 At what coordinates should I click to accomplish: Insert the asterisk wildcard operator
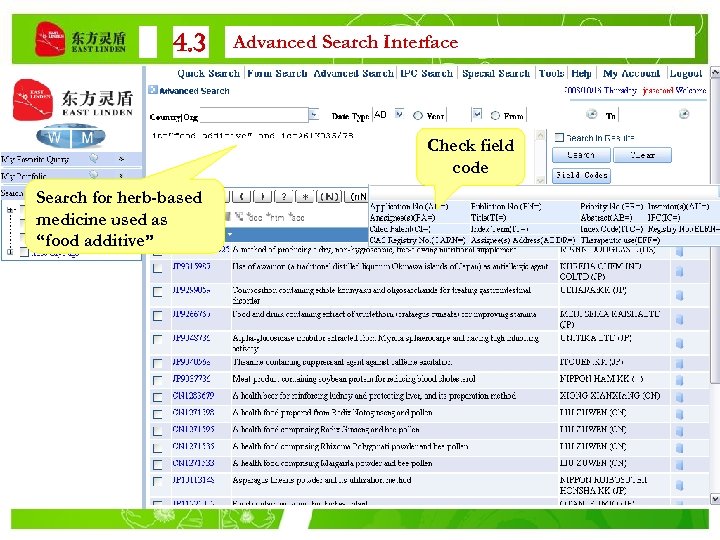[x=305, y=197]
